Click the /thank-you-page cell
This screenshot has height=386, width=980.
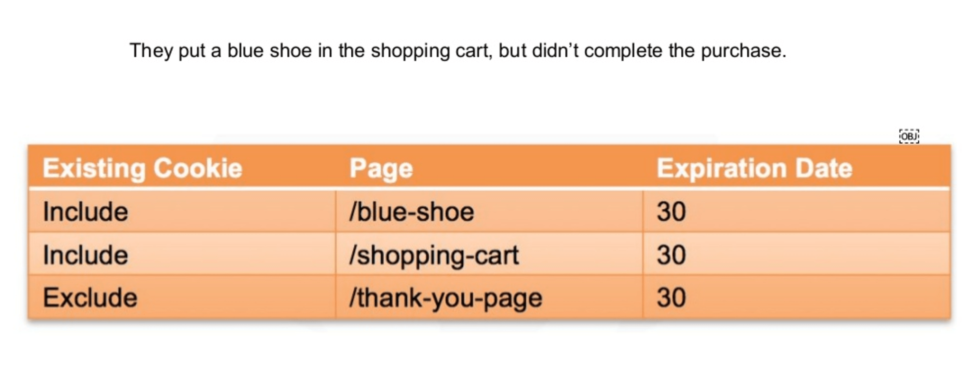[446, 298]
